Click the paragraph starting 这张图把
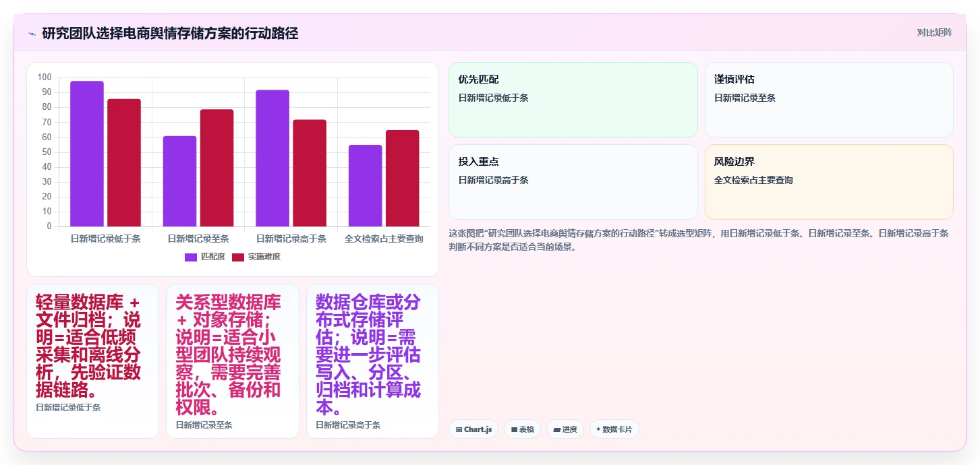 pos(700,240)
